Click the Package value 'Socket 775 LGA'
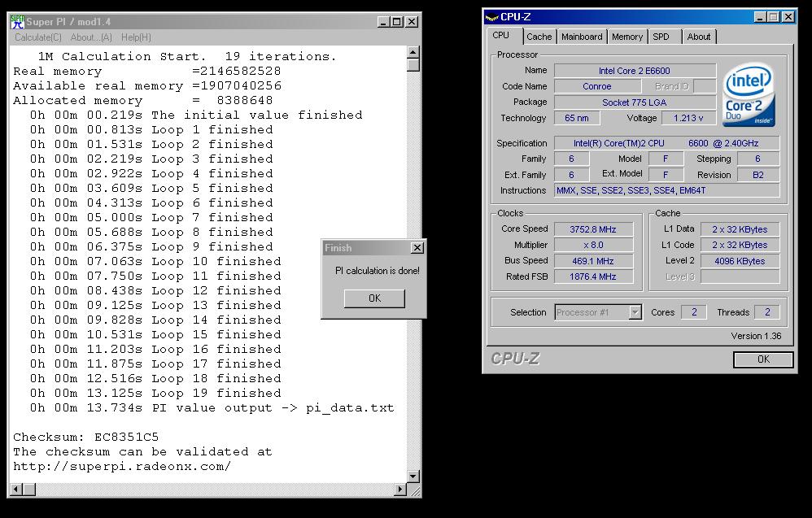Viewport: 812px width, 518px height. [x=635, y=102]
